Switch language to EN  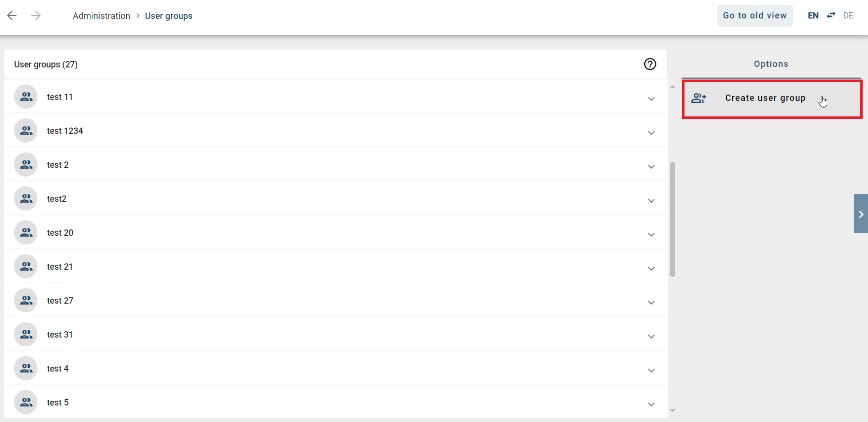coord(813,16)
